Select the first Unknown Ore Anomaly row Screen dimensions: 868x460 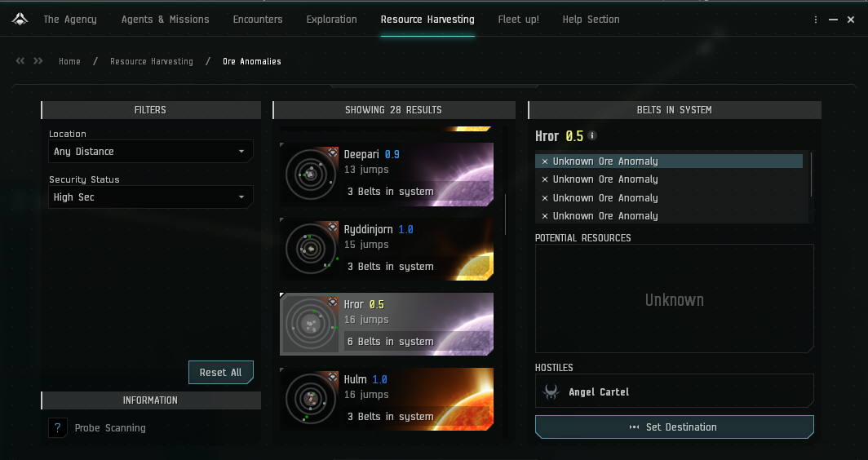(x=669, y=161)
